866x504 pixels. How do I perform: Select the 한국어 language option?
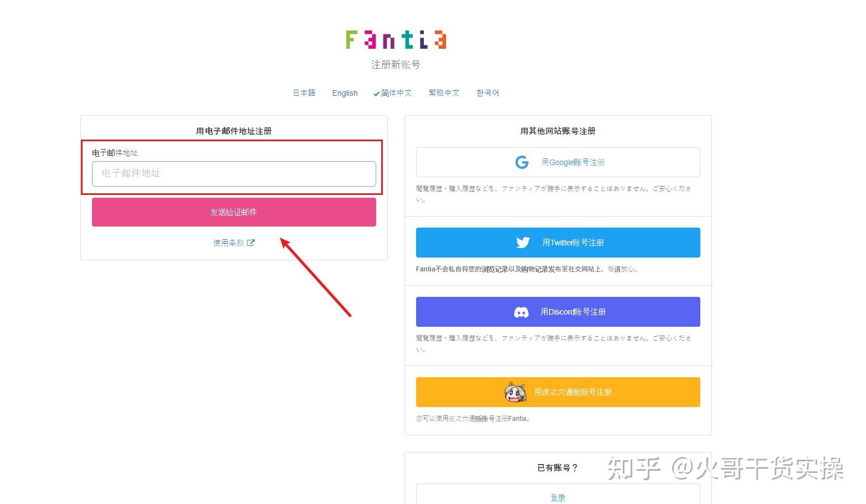pos(487,92)
